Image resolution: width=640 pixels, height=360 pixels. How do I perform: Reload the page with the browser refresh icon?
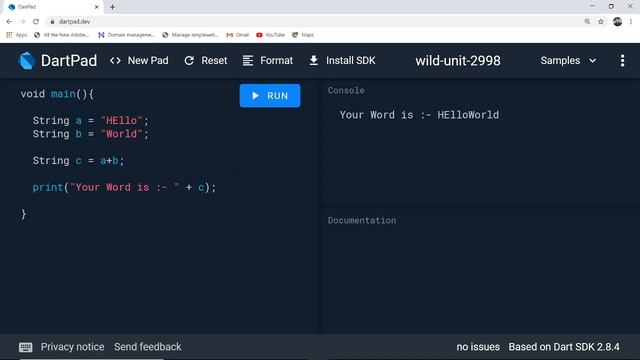point(36,22)
